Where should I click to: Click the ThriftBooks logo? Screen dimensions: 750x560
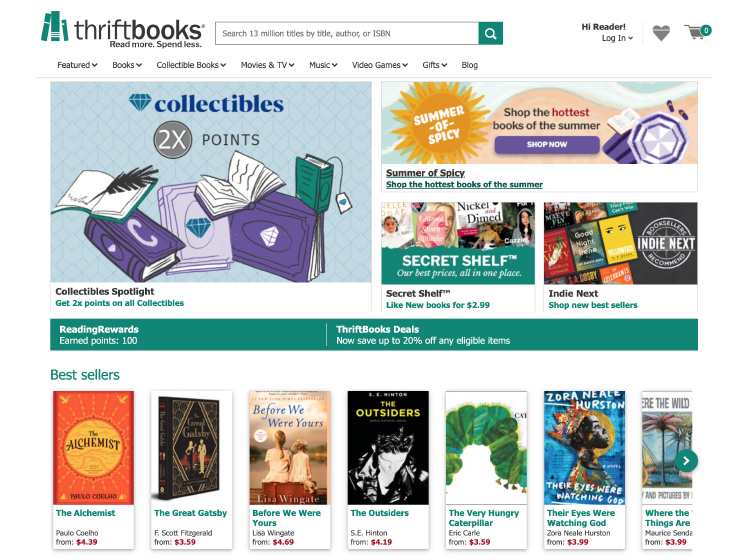[123, 30]
